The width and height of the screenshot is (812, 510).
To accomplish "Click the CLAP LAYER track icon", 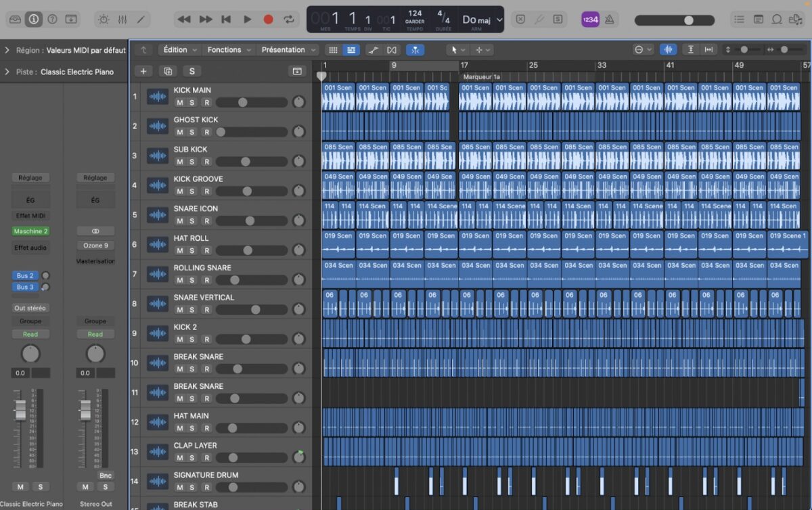I will pos(158,452).
